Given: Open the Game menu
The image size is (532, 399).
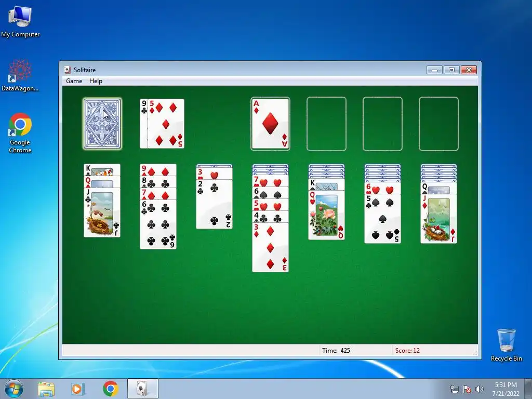Looking at the screenshot, I should 74,81.
